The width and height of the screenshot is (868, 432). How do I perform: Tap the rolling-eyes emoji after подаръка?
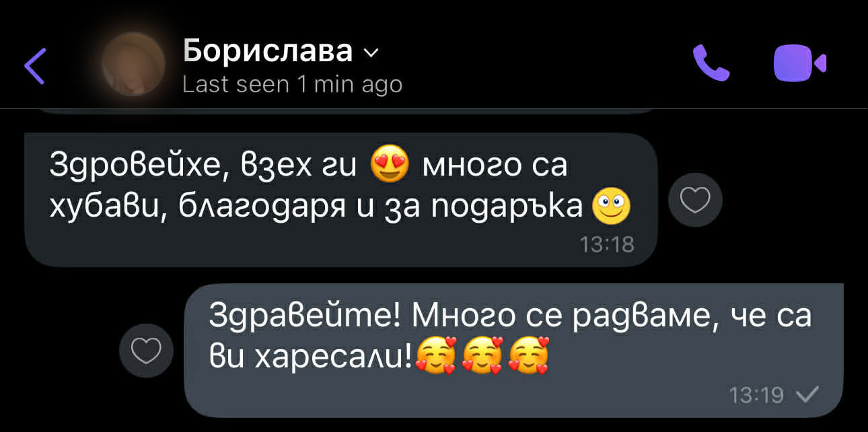[611, 206]
